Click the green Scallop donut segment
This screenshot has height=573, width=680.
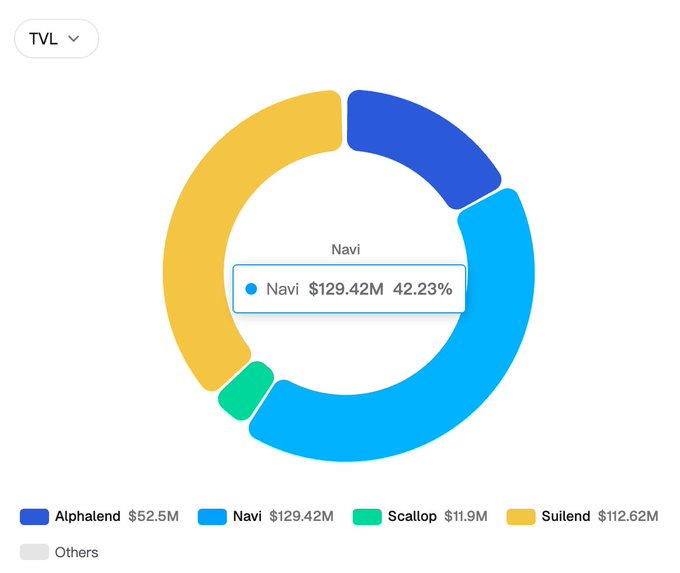[245, 390]
